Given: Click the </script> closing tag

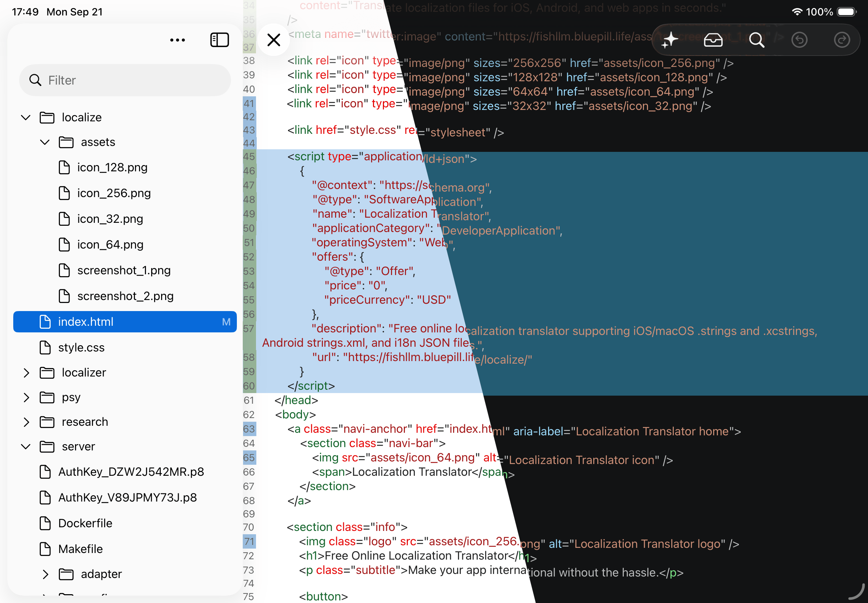Looking at the screenshot, I should coord(311,386).
